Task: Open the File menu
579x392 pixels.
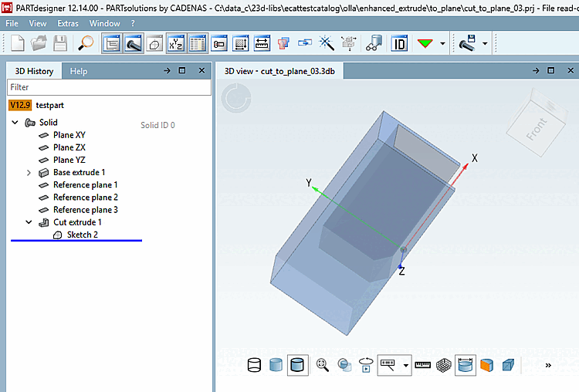Action: (12, 23)
